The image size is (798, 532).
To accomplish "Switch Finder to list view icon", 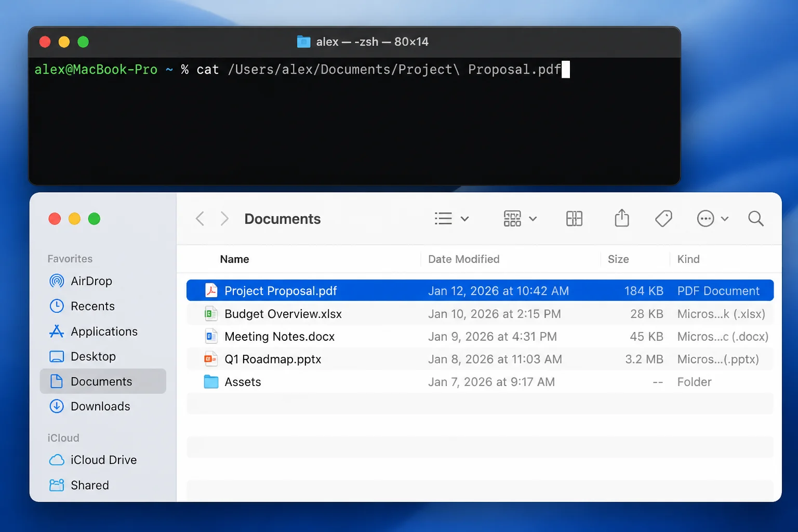I will pos(443,219).
